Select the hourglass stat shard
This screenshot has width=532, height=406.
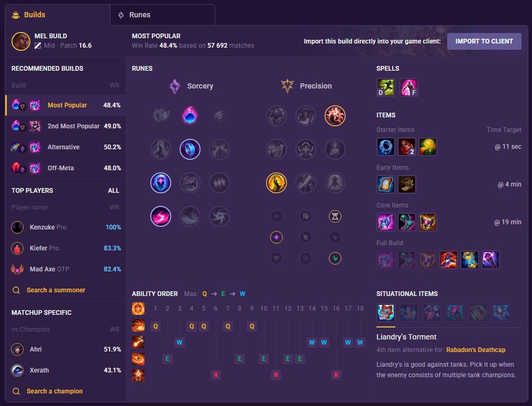pos(335,216)
